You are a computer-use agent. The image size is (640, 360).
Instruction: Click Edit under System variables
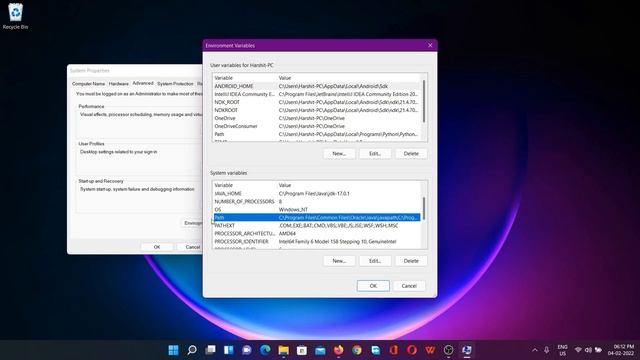coord(375,261)
